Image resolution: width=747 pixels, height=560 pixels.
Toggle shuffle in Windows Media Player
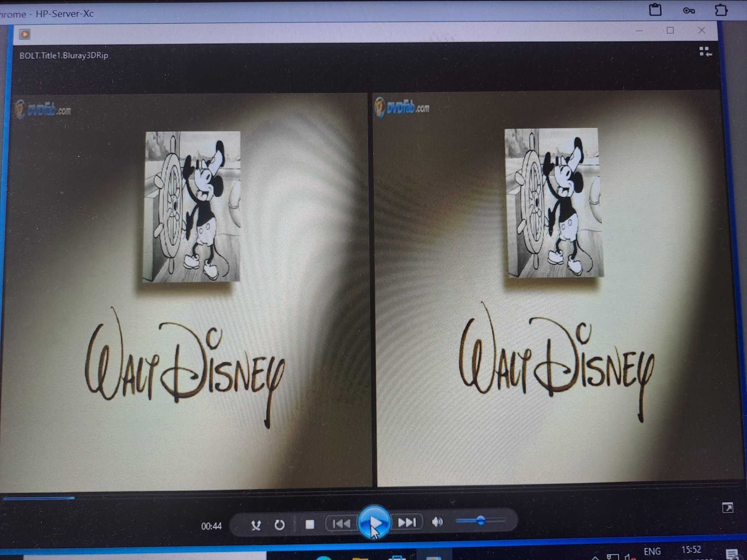point(256,525)
